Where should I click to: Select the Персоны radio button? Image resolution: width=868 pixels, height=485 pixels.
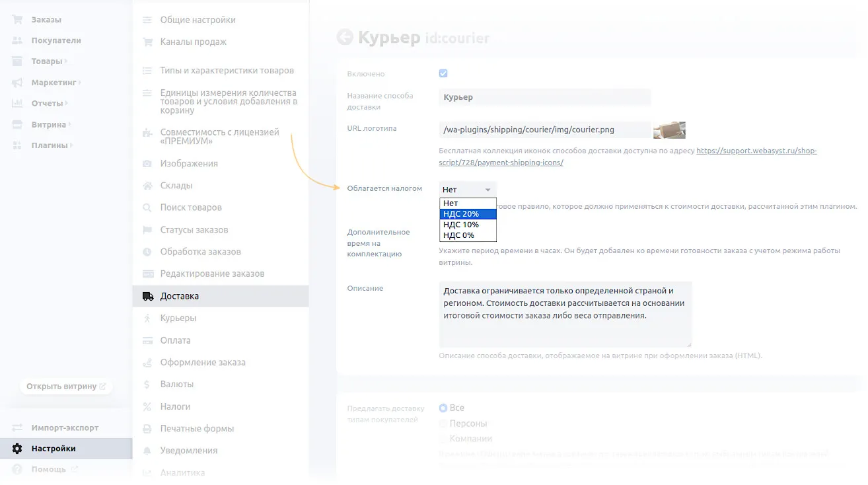[x=443, y=424]
